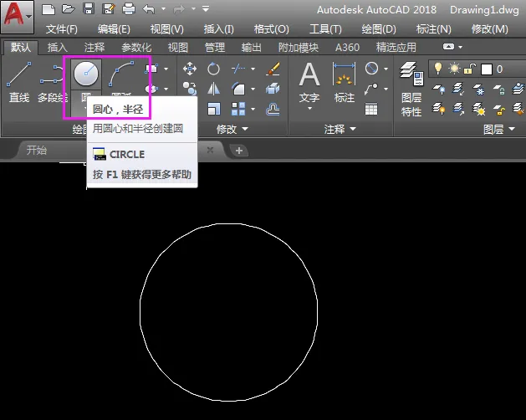The image size is (526, 420).
Task: Click the Move tool icon
Action: pos(190,69)
